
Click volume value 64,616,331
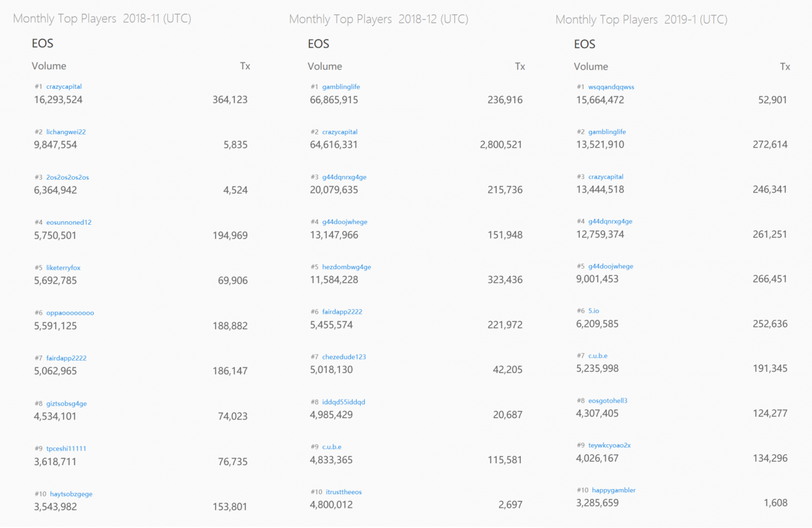[334, 145]
